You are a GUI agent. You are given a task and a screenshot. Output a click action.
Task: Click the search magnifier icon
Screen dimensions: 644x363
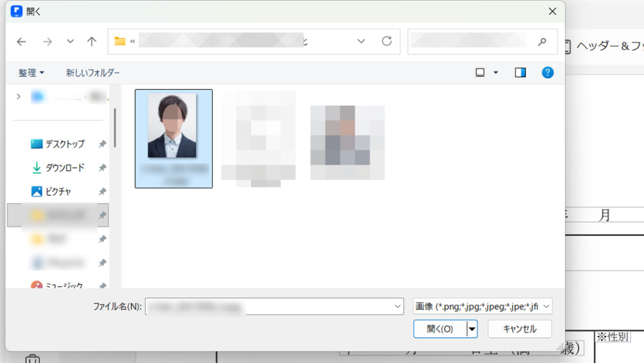pos(541,41)
